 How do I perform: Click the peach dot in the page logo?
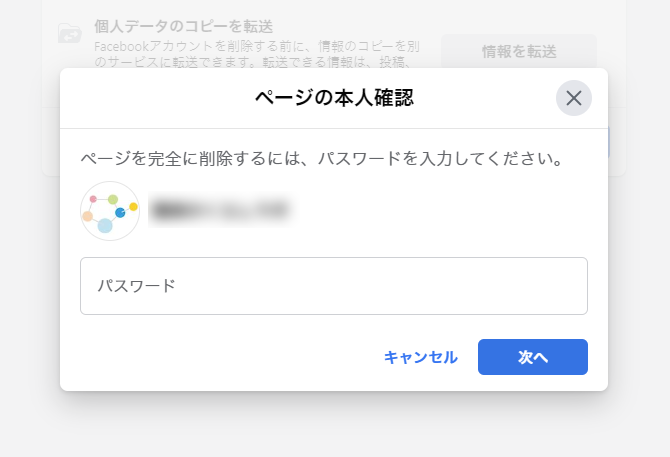[88, 216]
